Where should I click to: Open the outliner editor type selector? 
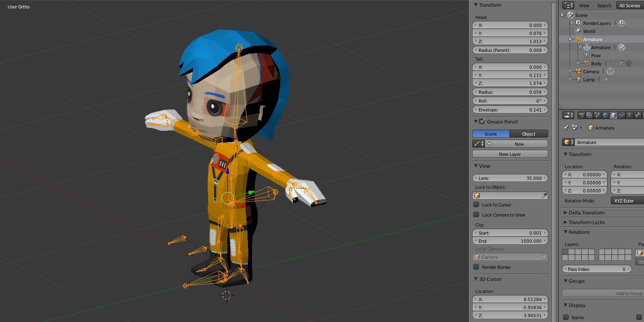pos(568,5)
